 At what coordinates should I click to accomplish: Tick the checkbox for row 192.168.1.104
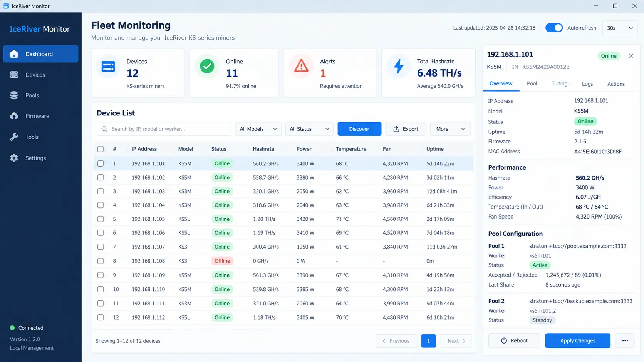coord(101,205)
